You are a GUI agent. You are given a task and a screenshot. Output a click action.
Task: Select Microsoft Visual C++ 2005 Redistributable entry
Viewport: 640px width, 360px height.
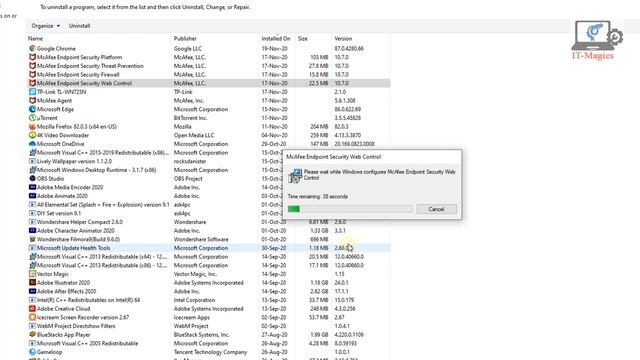87,343
